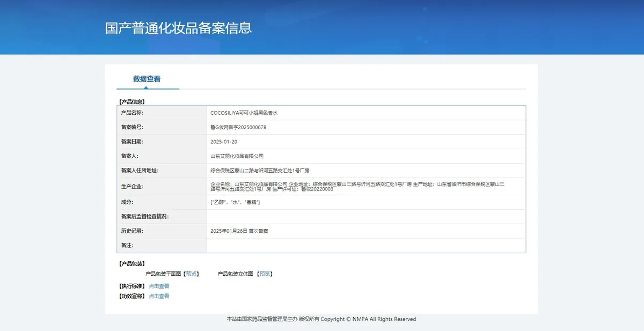This screenshot has width=644, height=331.
Task: Click the 备案编号 row label
Action: 132,128
